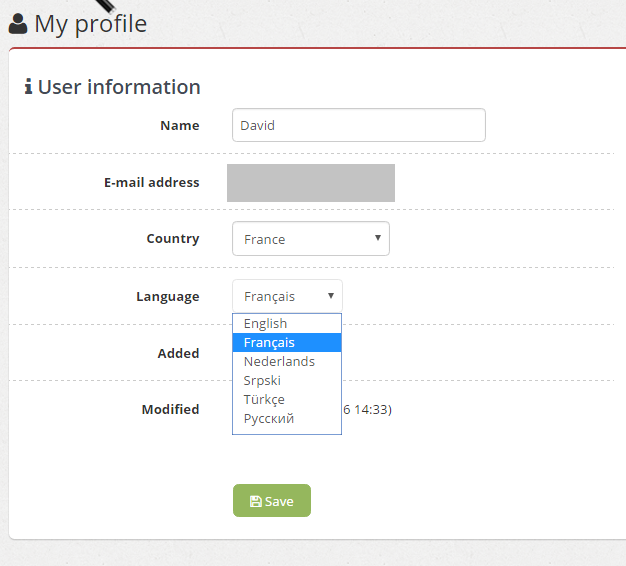Click the floppy disk icon on Save

click(256, 501)
